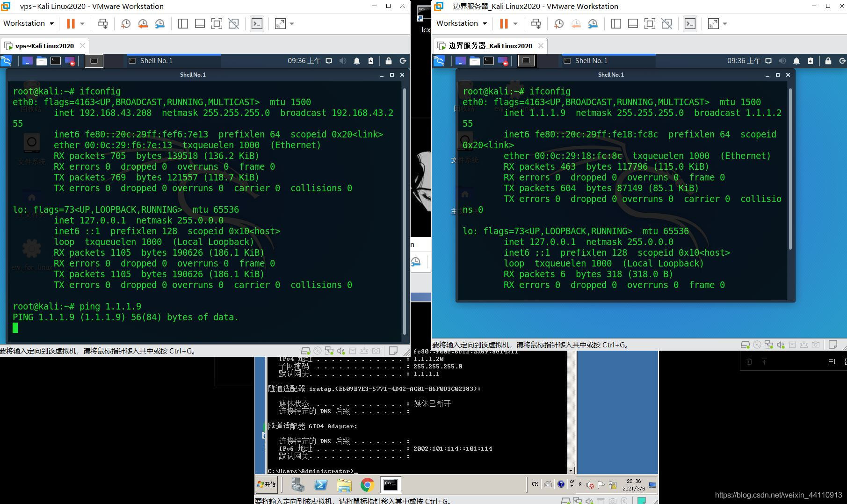The height and width of the screenshot is (504, 847).
Task: Click the Windows 开始 start button
Action: pos(267,485)
